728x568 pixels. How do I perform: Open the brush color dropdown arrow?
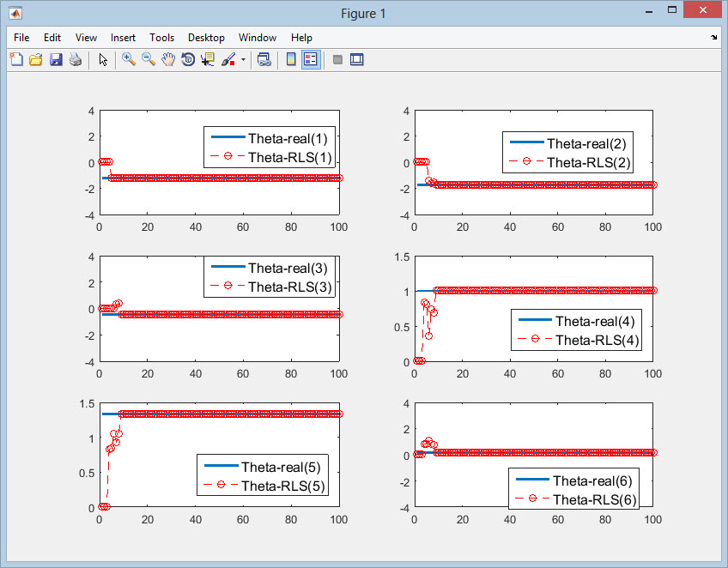pos(243,59)
